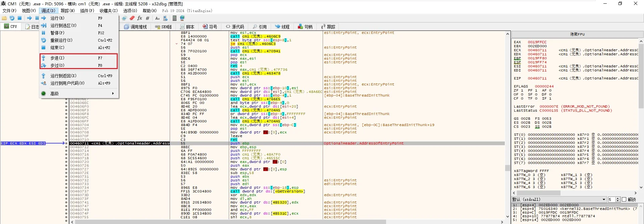The image size is (644, 224).
Task: Click the 运行到选区 arrow-to-bar menu icon
Action: point(44,25)
